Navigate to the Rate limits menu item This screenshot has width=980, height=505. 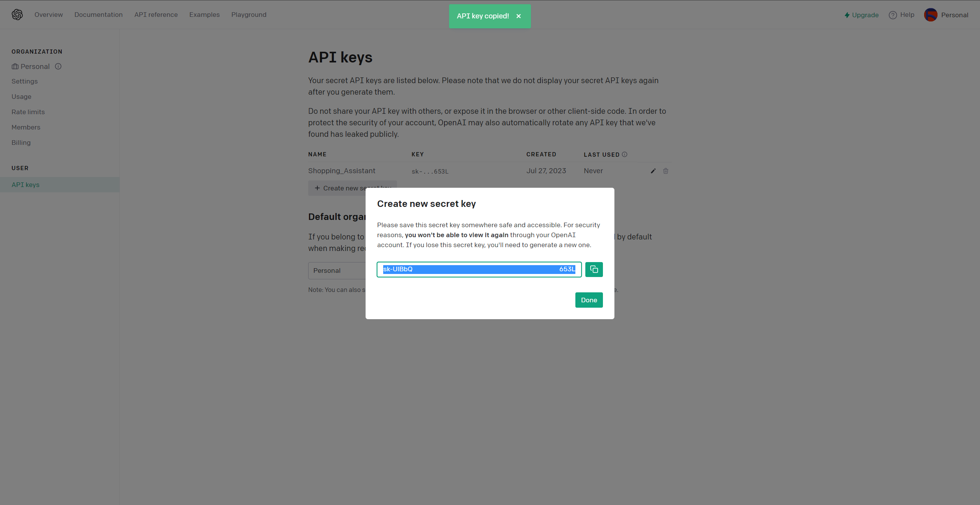pyautogui.click(x=28, y=111)
